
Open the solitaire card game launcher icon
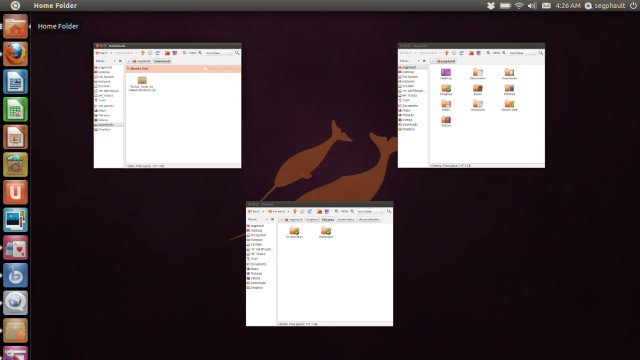click(x=16, y=248)
